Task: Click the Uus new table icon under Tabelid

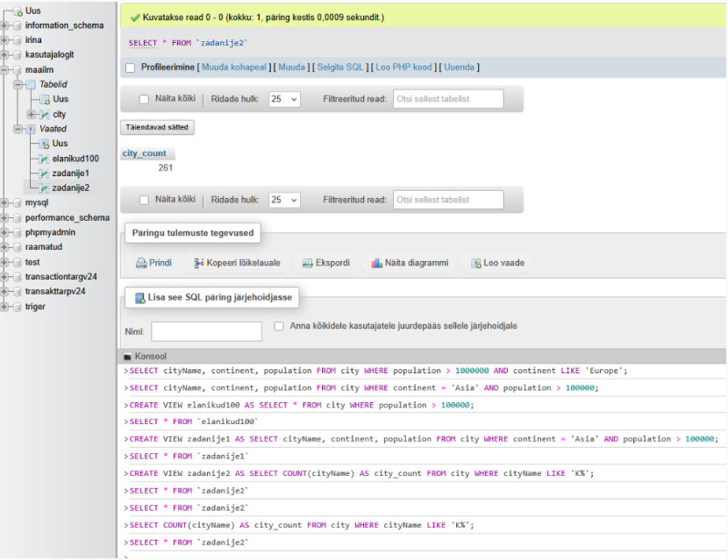Action: (44, 99)
